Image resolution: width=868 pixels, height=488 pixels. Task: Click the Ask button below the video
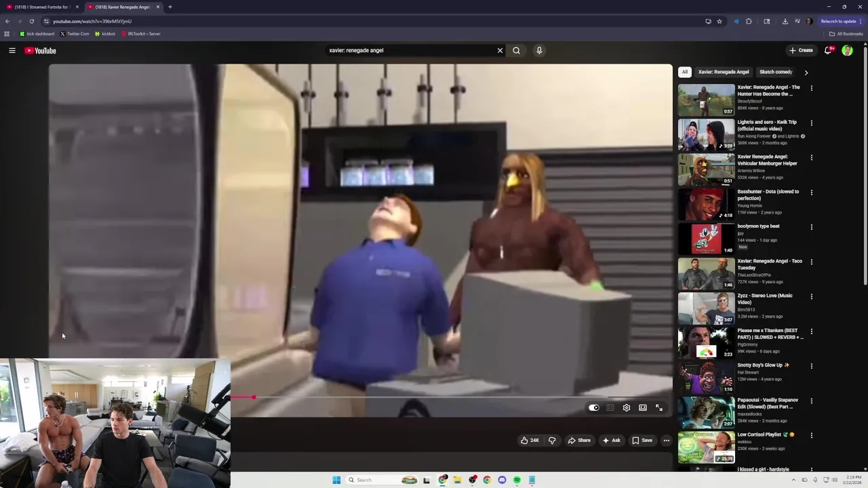[611, 441]
